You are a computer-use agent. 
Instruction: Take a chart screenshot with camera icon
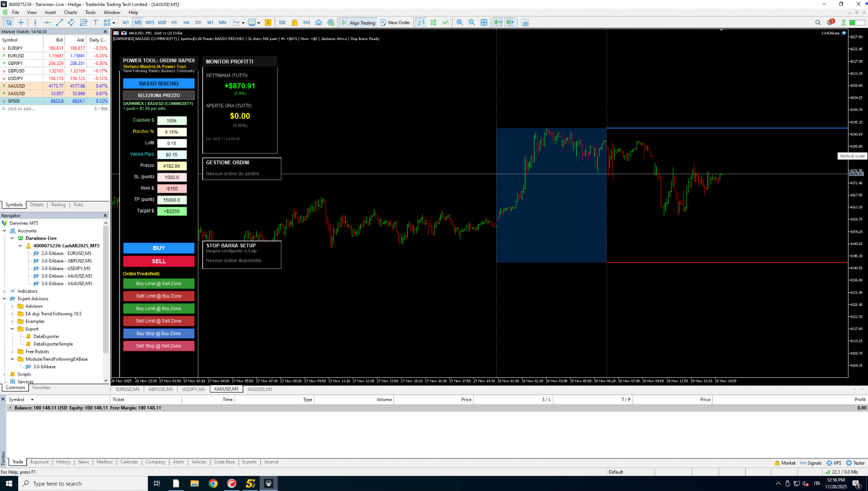[x=525, y=23]
